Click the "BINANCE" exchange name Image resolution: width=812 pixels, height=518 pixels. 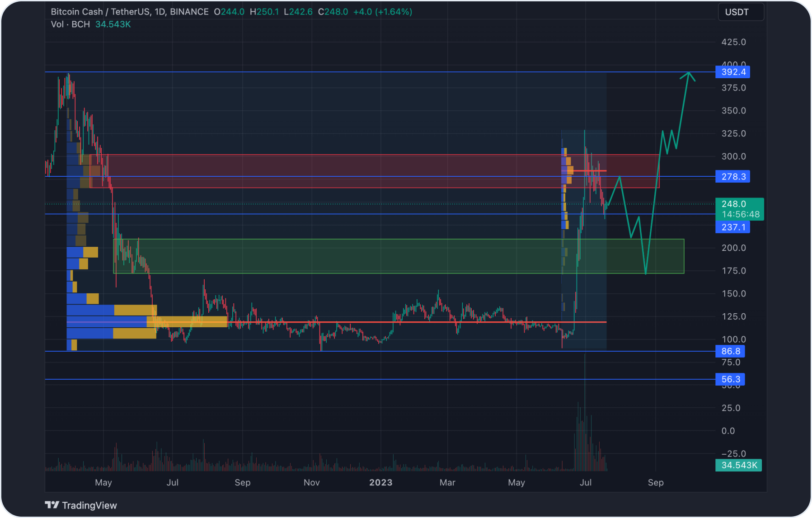pyautogui.click(x=189, y=12)
